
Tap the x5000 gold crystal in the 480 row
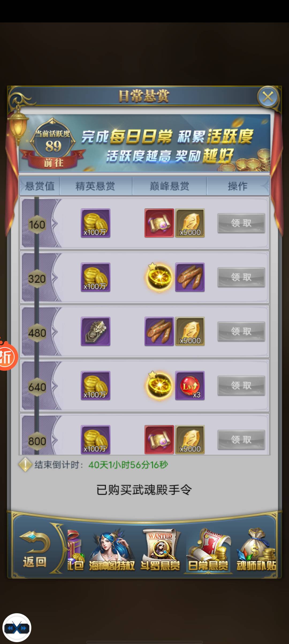coord(190,331)
